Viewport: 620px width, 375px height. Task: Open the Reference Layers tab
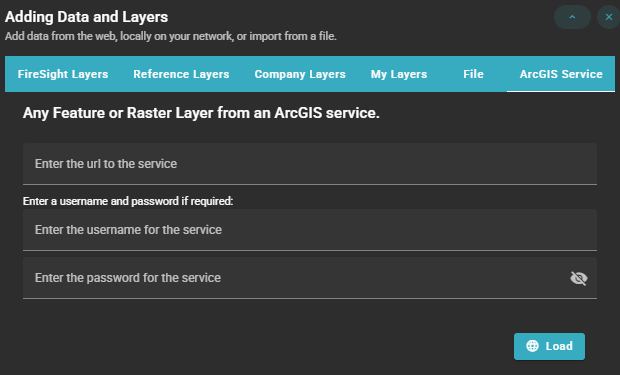pyautogui.click(x=181, y=74)
